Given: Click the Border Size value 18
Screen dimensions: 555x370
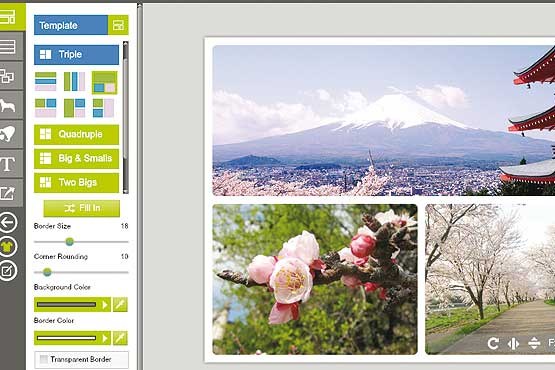Looking at the screenshot, I should coord(125,226).
